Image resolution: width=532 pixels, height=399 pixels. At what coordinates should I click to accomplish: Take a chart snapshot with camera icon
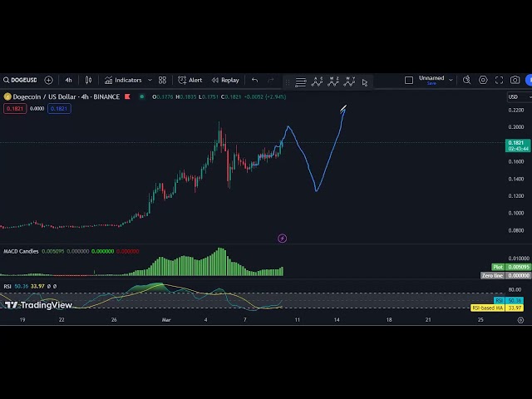tap(515, 80)
